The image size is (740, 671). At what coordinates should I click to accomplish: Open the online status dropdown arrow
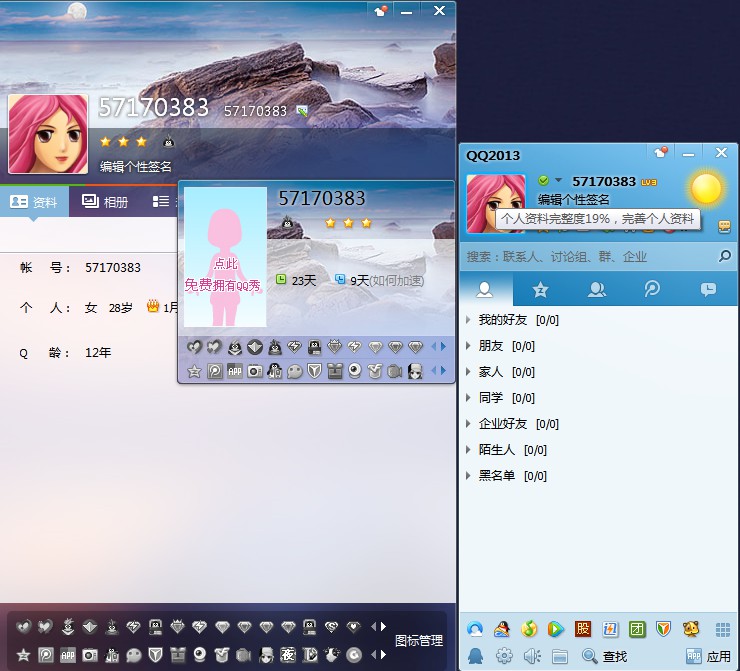coord(558,180)
